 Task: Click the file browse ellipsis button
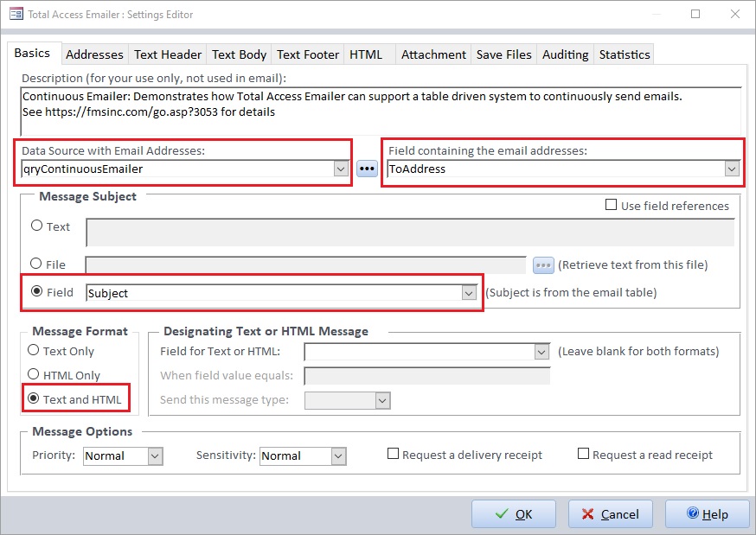(x=542, y=264)
